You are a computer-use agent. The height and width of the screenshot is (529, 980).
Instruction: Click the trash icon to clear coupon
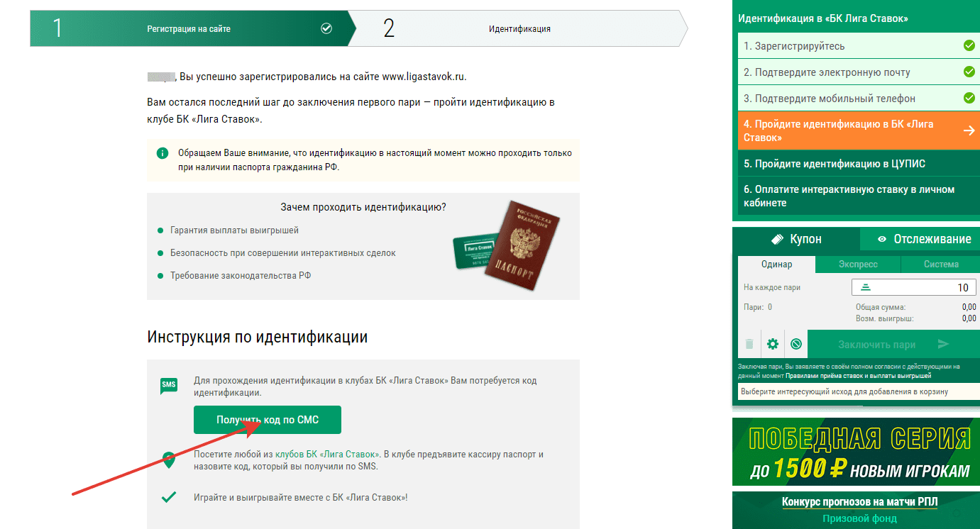click(x=749, y=345)
